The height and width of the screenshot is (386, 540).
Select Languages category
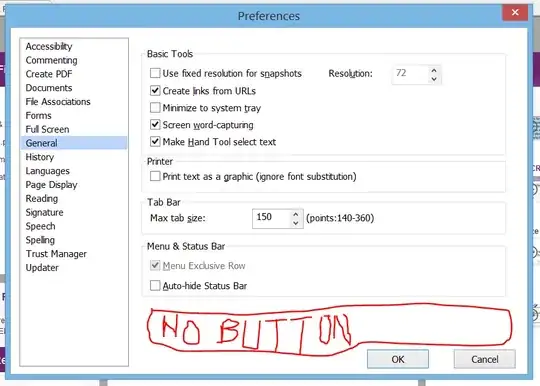tap(48, 171)
